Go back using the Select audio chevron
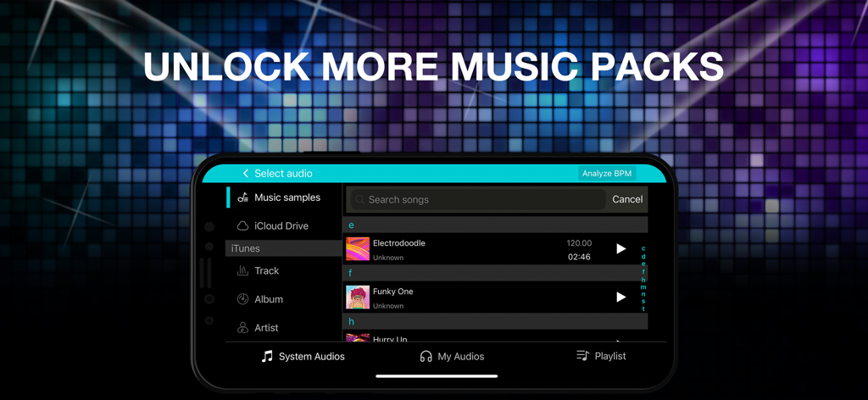The image size is (868, 400). (246, 174)
